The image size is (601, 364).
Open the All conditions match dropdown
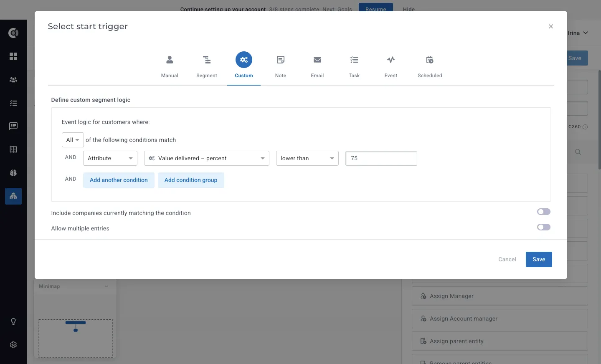(x=73, y=140)
